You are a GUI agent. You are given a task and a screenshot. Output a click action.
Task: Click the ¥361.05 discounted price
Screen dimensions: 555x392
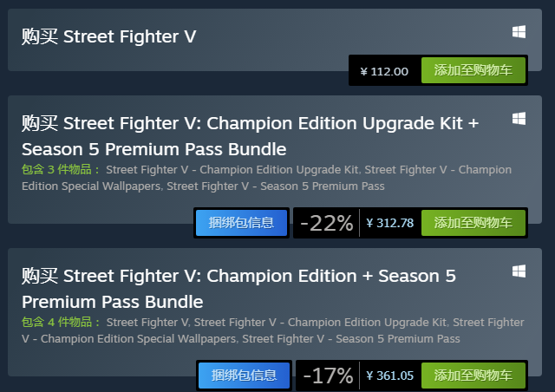389,376
